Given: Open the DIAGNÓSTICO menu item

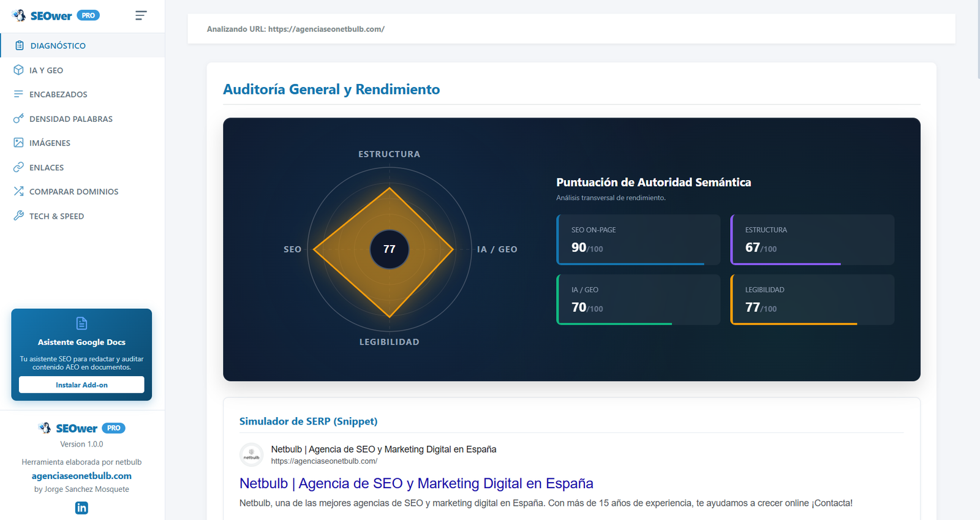Looking at the screenshot, I should (x=83, y=45).
